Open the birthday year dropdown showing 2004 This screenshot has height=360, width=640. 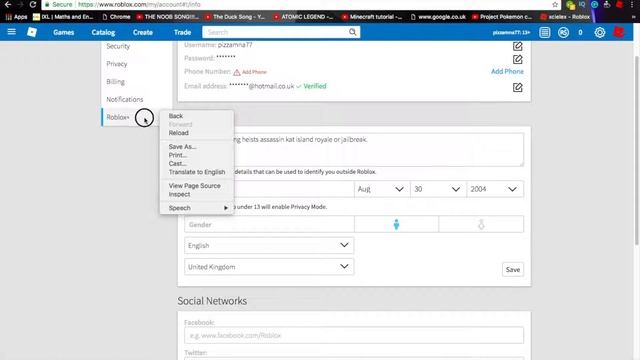pos(495,189)
